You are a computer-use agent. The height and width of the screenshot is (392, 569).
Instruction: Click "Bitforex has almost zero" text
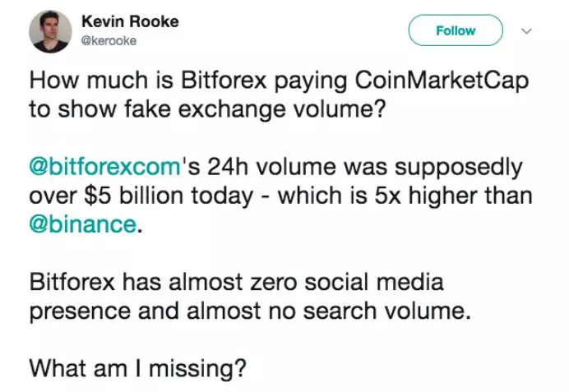[166, 284]
